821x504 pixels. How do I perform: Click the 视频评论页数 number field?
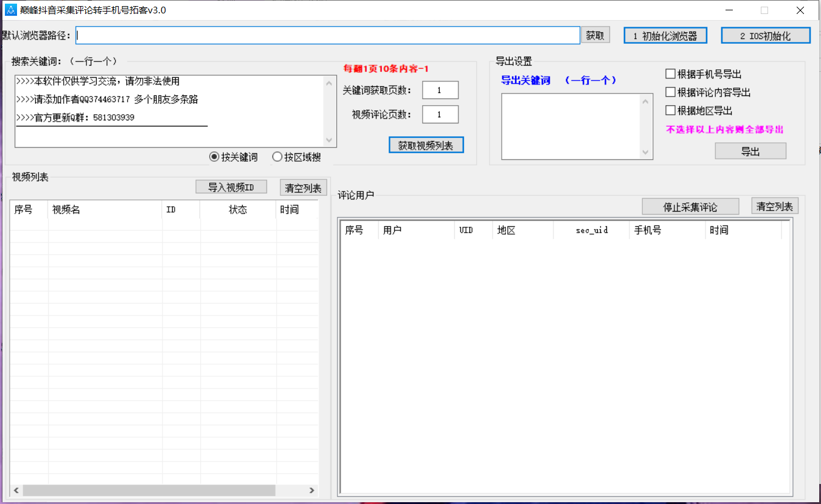(x=440, y=114)
